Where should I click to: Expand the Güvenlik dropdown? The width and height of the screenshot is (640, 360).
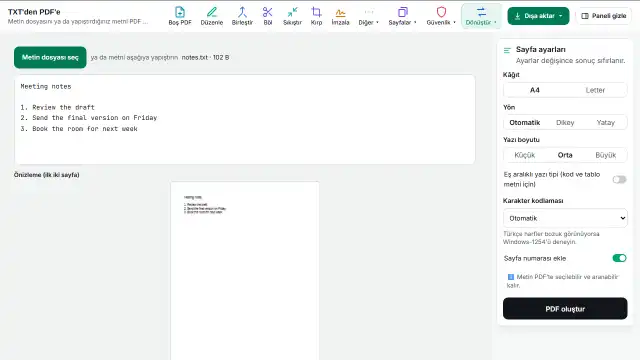point(441,16)
